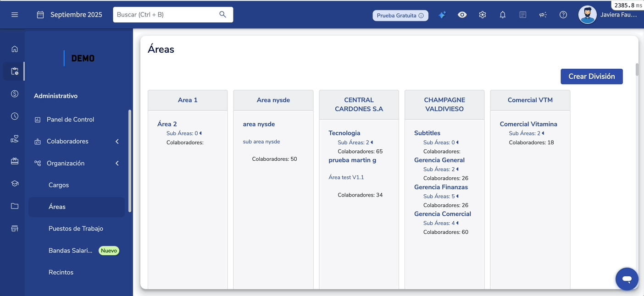Open the Septiembre 2025 date picker
This screenshot has width=644, height=296.
pyautogui.click(x=70, y=15)
